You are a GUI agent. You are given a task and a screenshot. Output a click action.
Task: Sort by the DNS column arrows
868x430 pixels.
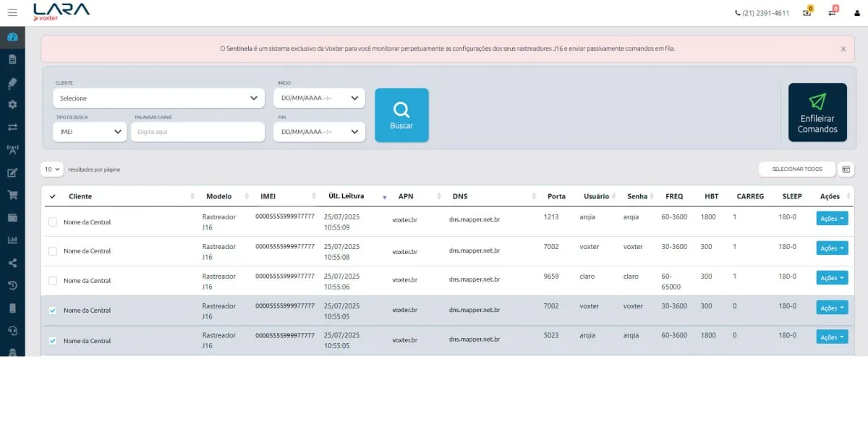(x=532, y=196)
